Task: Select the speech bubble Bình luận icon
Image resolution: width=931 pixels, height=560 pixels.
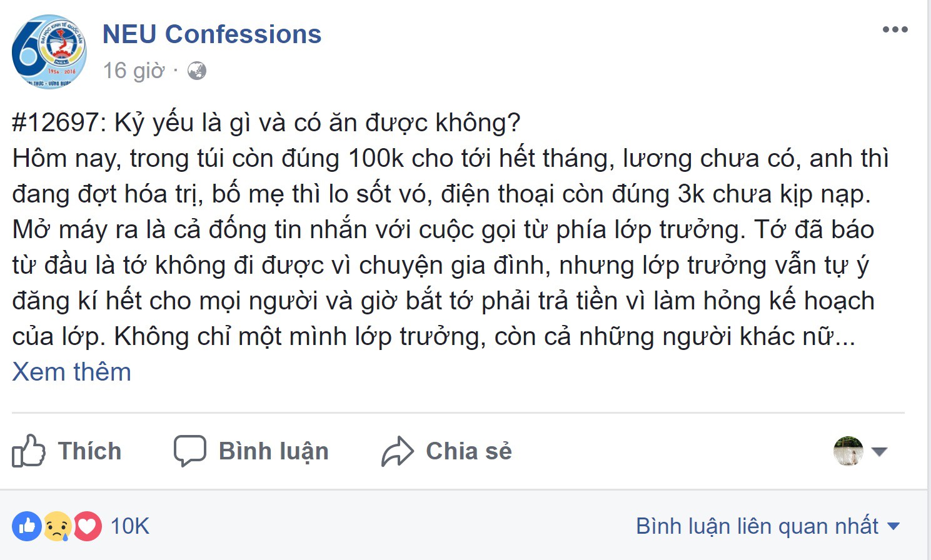Action: tap(191, 450)
